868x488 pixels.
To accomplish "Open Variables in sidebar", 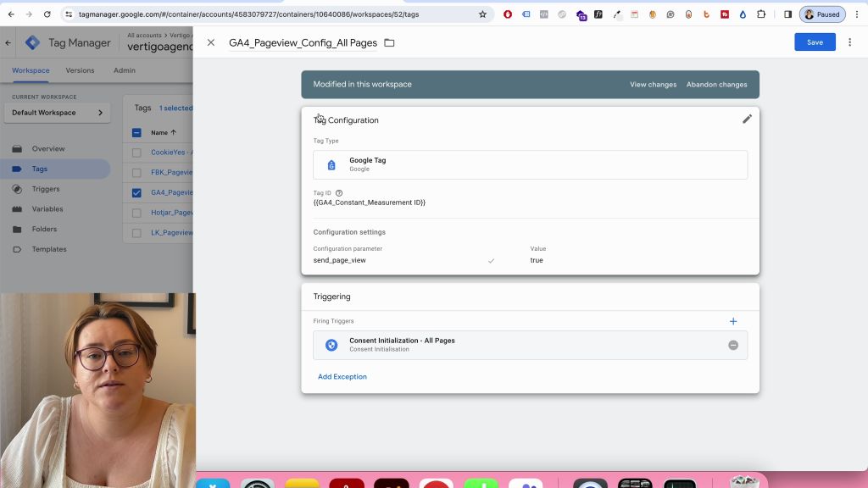I will pyautogui.click(x=47, y=209).
